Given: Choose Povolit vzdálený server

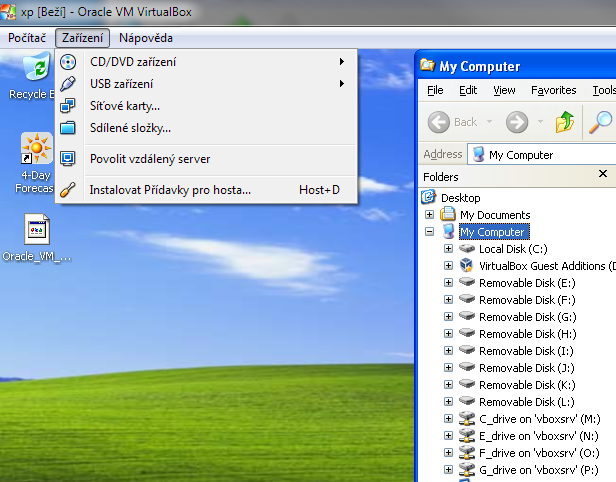Looking at the screenshot, I should pos(206,159).
